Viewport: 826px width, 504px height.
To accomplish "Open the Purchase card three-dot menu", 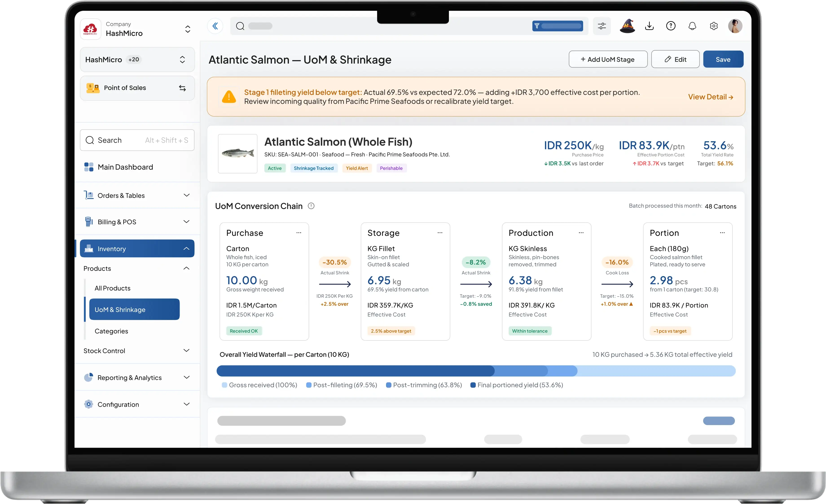I will [x=299, y=233].
